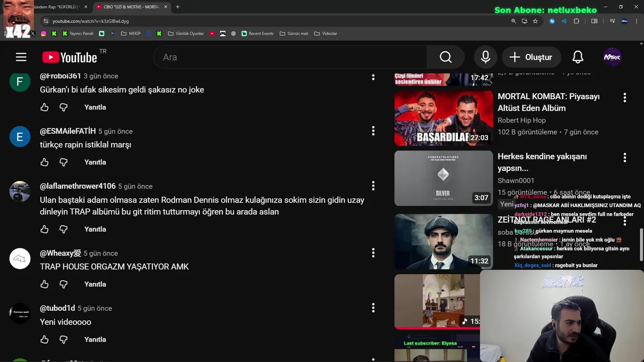
Task: Open the Günlük Oyunlar bookmarks folder
Action: pyautogui.click(x=186, y=34)
